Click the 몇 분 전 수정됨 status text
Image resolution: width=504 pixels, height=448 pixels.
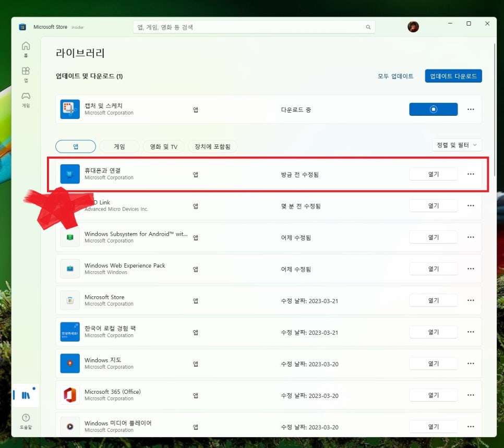[301, 206]
